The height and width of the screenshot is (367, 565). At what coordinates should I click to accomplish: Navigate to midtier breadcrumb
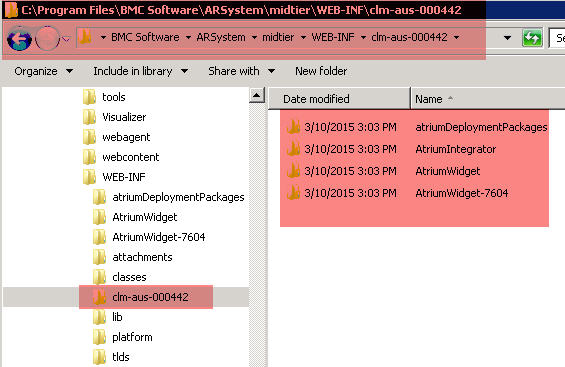[x=278, y=37]
